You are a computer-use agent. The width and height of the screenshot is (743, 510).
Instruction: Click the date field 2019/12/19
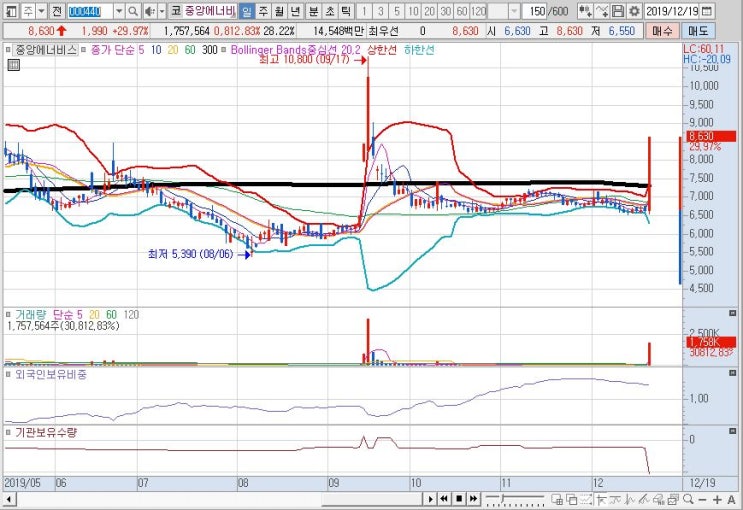click(672, 10)
